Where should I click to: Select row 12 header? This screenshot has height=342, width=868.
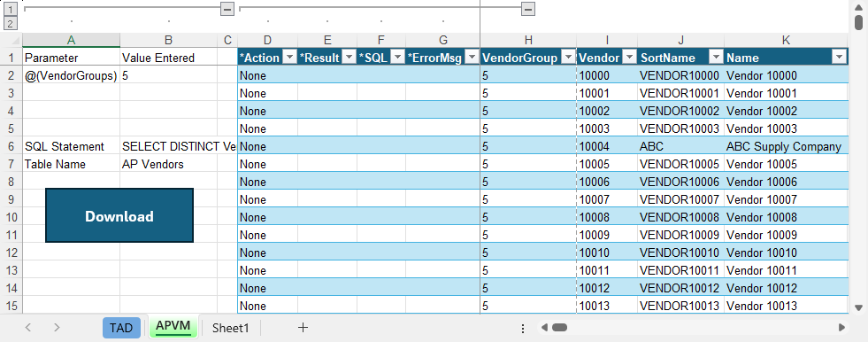(x=12, y=253)
